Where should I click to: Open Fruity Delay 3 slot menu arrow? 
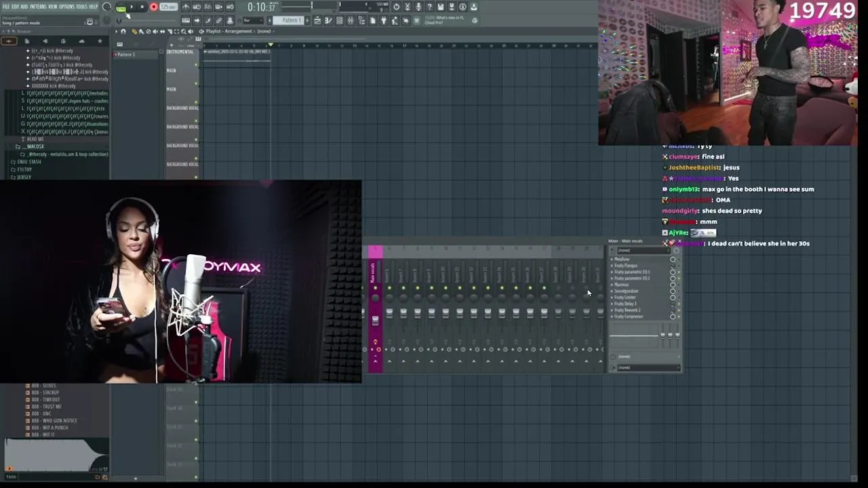tap(612, 304)
